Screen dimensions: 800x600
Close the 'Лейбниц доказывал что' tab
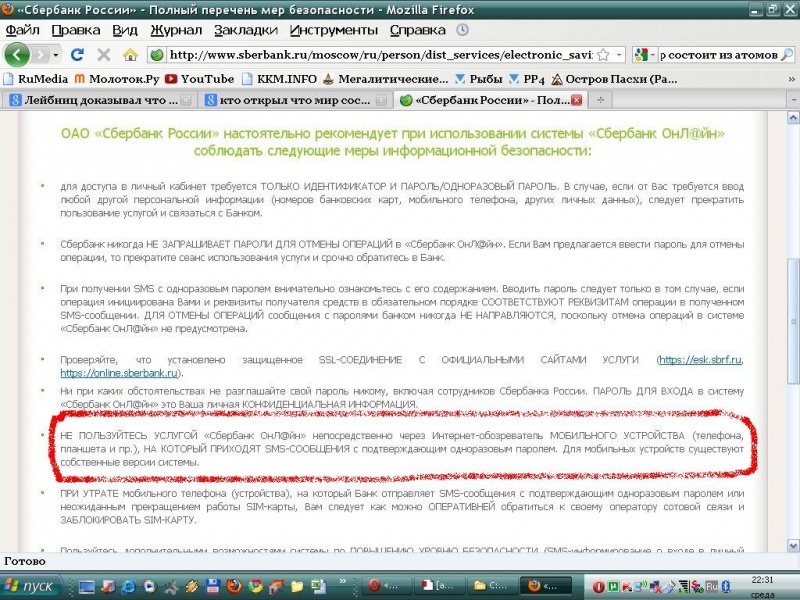pos(186,100)
